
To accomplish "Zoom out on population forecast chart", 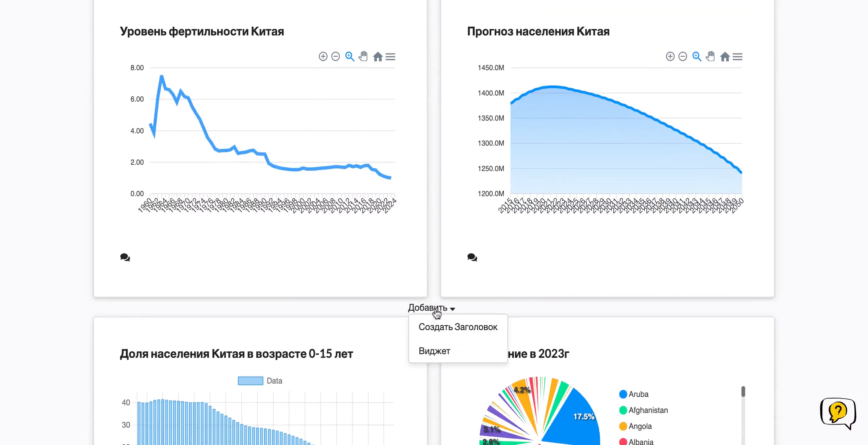I will tap(682, 56).
